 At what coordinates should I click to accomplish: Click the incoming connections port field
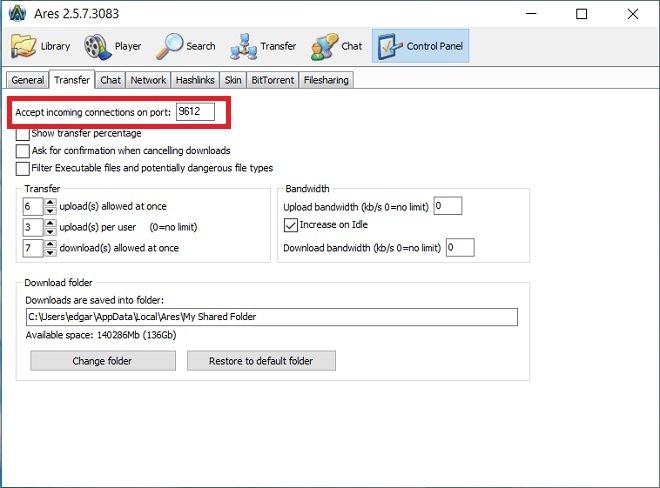coord(195,112)
